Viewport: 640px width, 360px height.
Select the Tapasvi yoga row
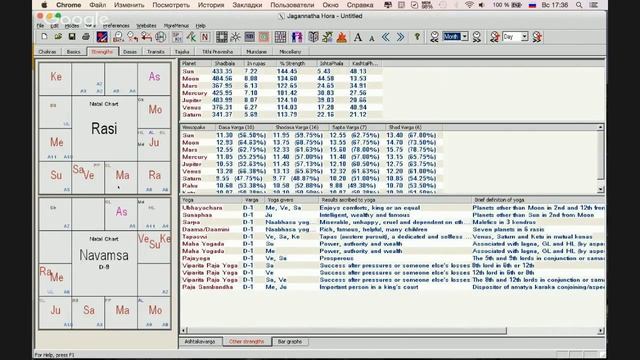click(x=393, y=237)
